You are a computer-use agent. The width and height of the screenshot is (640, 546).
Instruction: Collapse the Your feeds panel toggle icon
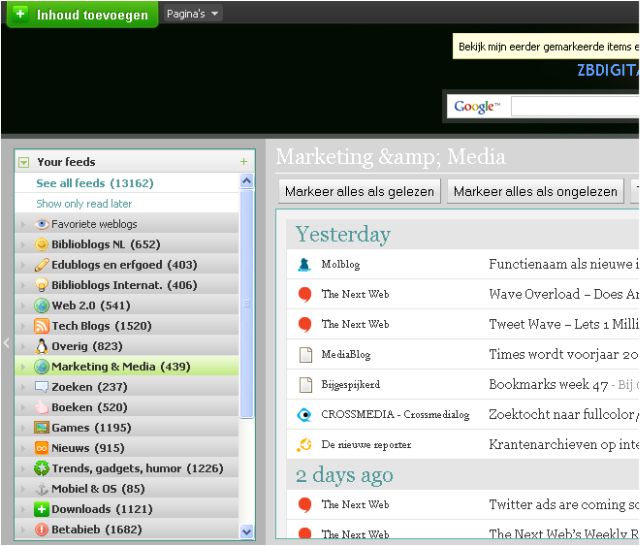pyautogui.click(x=24, y=162)
